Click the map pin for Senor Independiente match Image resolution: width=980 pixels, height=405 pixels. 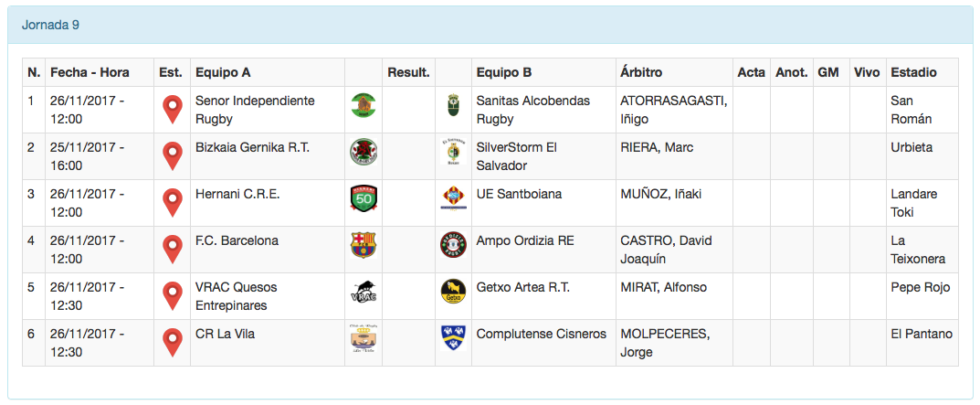pos(172,109)
